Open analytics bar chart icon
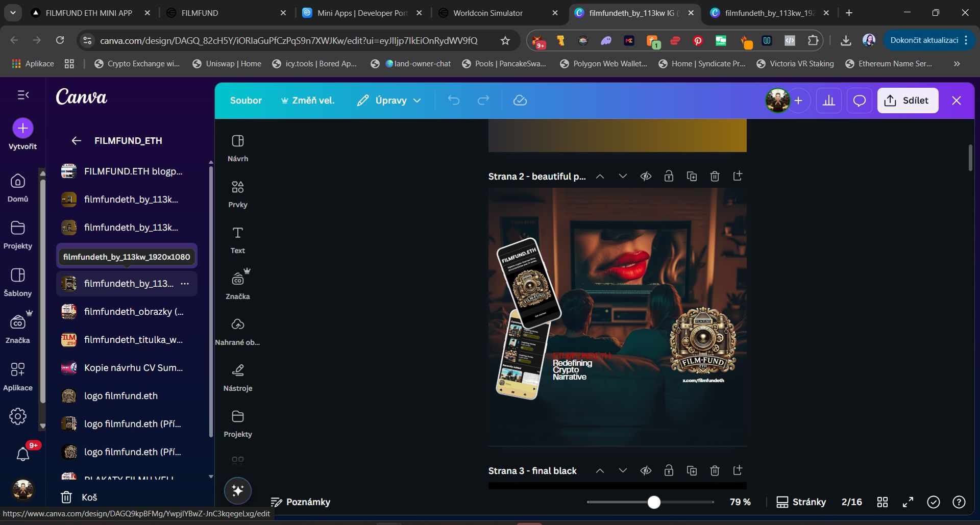 click(829, 101)
